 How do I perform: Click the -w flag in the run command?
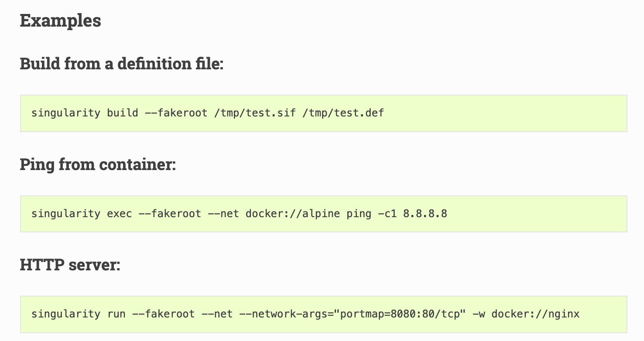click(x=479, y=314)
